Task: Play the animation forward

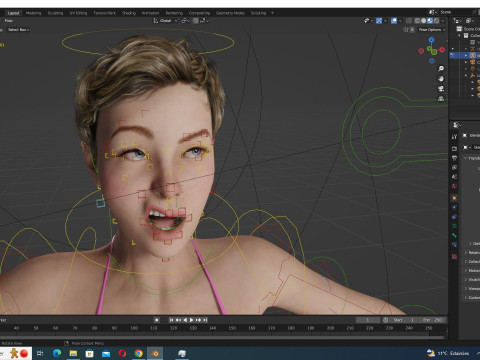Action: pos(192,320)
